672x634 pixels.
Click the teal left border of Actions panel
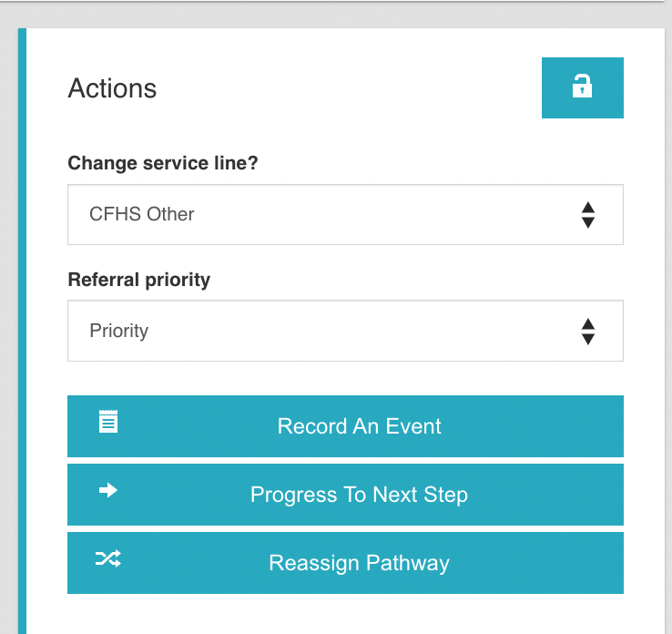22,328
